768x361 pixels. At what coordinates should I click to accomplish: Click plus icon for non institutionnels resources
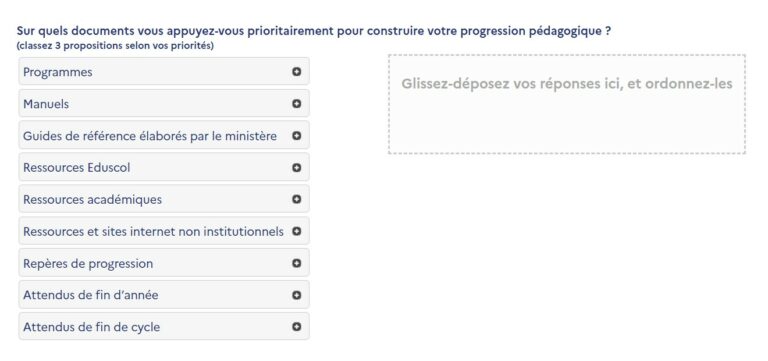(296, 231)
